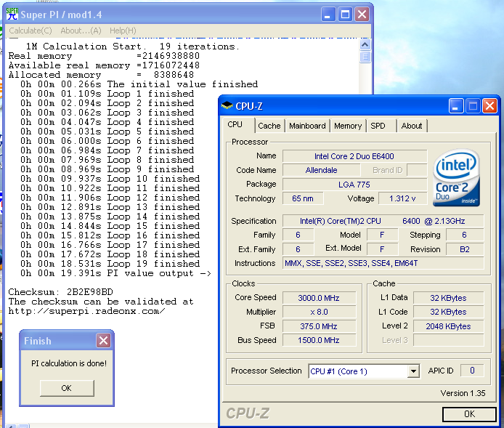Viewport: 504px width, 428px height.
Task: Click the Allocated memory line
Action: pos(101,75)
